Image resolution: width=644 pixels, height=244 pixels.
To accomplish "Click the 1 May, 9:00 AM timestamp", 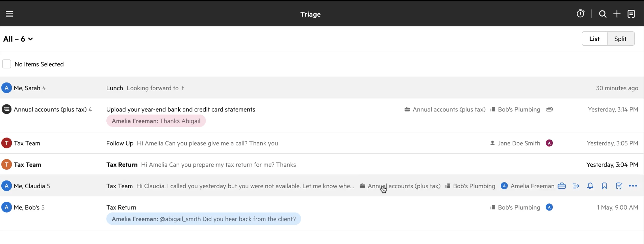I will [x=617, y=208].
